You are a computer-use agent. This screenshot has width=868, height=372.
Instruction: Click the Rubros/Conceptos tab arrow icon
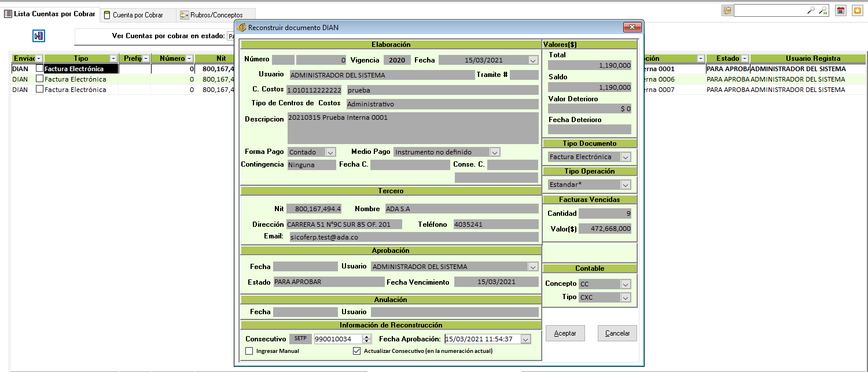[183, 15]
